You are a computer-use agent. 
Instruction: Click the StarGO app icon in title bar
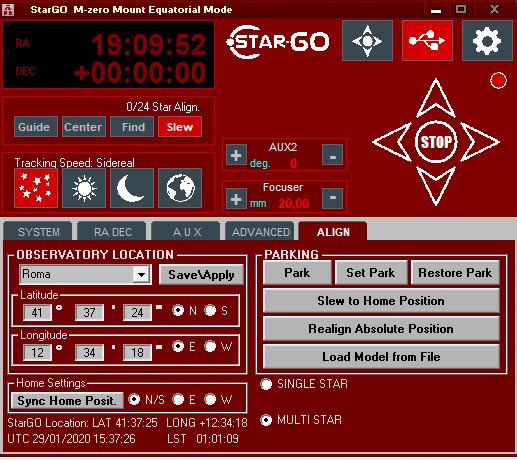[8, 9]
